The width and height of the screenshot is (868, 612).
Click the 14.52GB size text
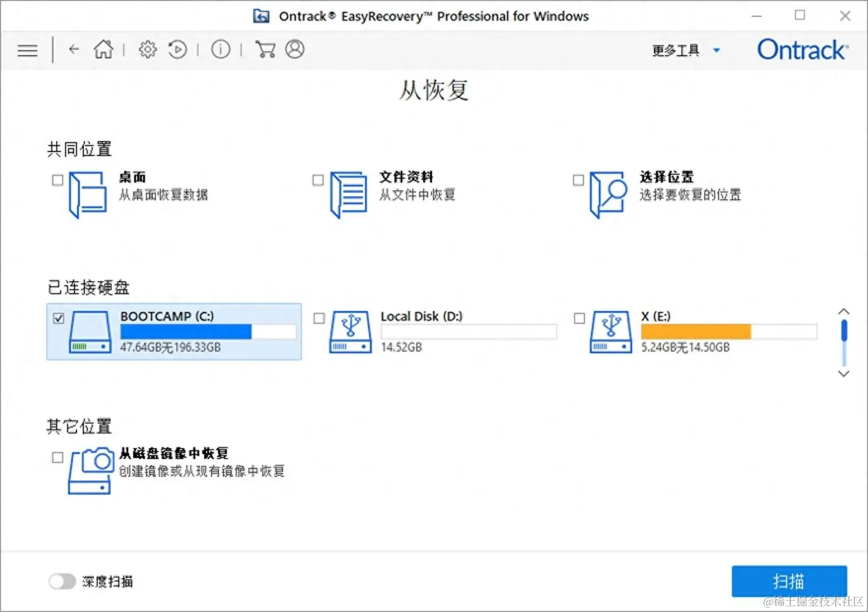(401, 347)
